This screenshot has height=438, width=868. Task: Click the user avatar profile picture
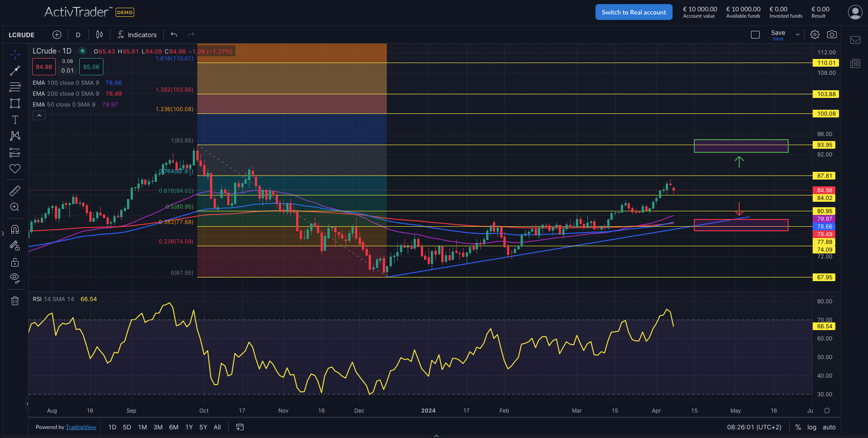[x=854, y=12]
